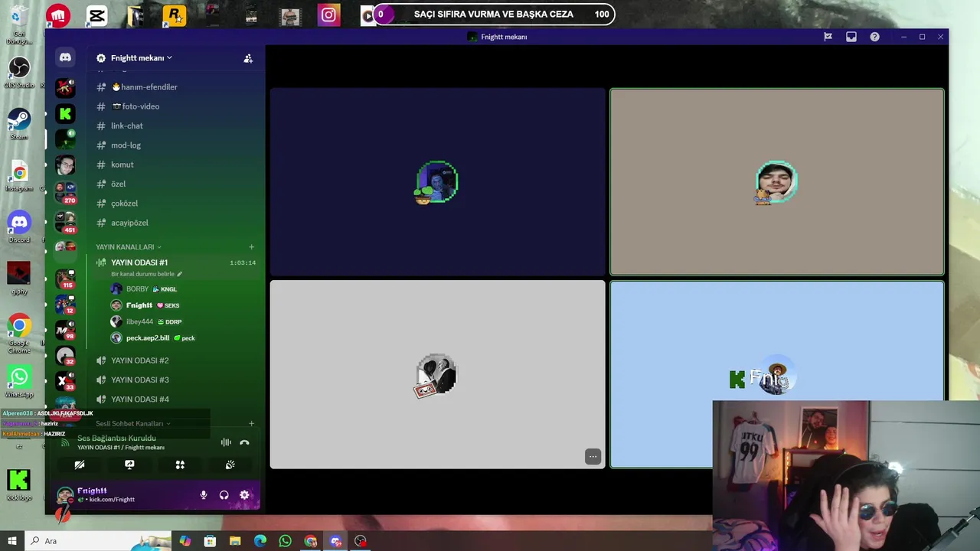Image resolution: width=980 pixels, height=551 pixels.
Task: Open the Rockstar Games desktop shortcut
Action: coord(175,15)
